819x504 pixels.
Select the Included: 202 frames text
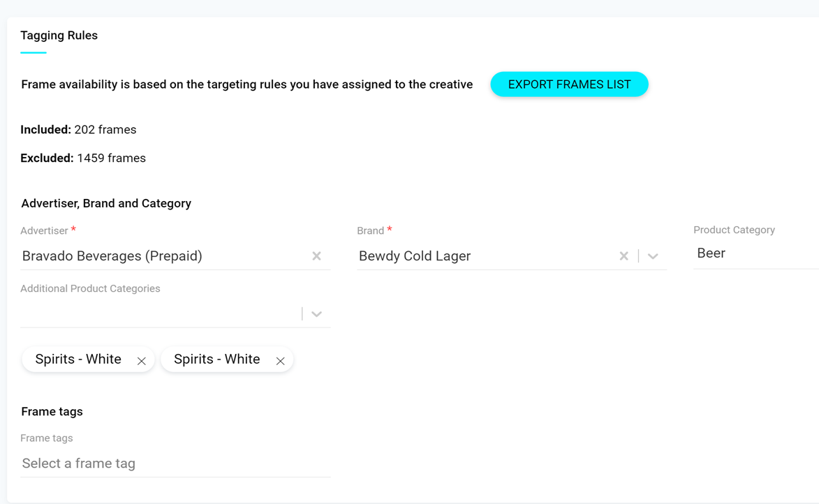[x=78, y=130]
